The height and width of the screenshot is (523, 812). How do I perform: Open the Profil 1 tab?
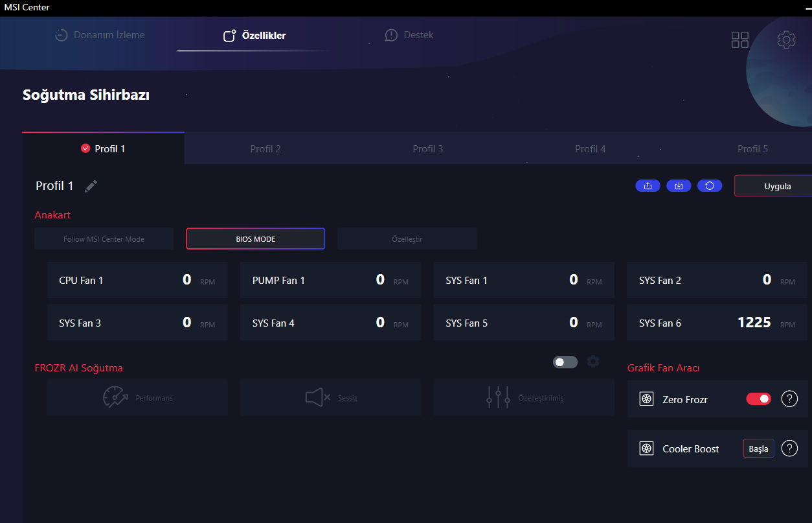tap(104, 148)
